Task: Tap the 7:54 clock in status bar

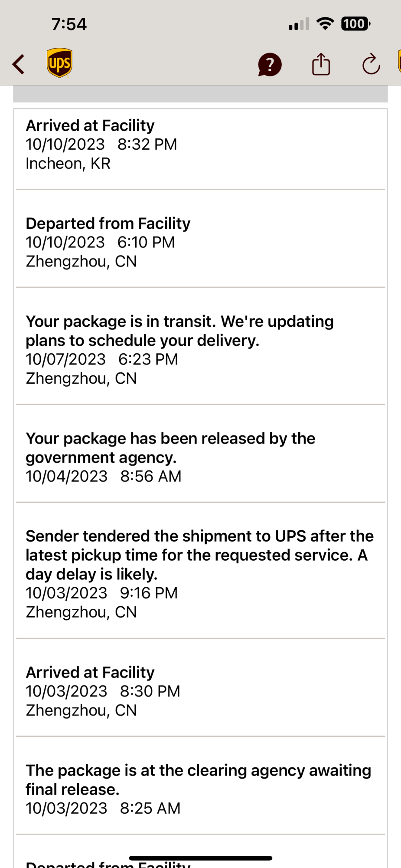Action: (x=69, y=24)
